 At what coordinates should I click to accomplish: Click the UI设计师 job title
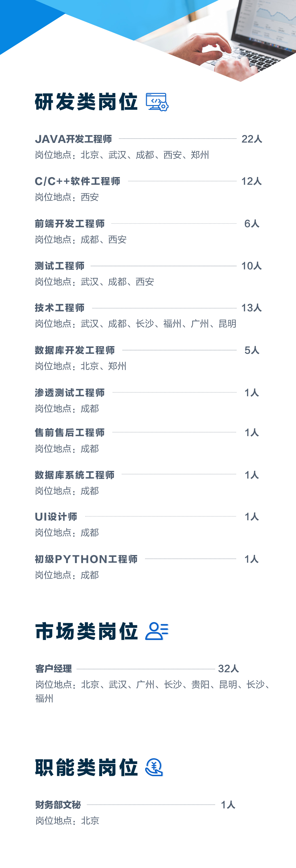point(56,516)
